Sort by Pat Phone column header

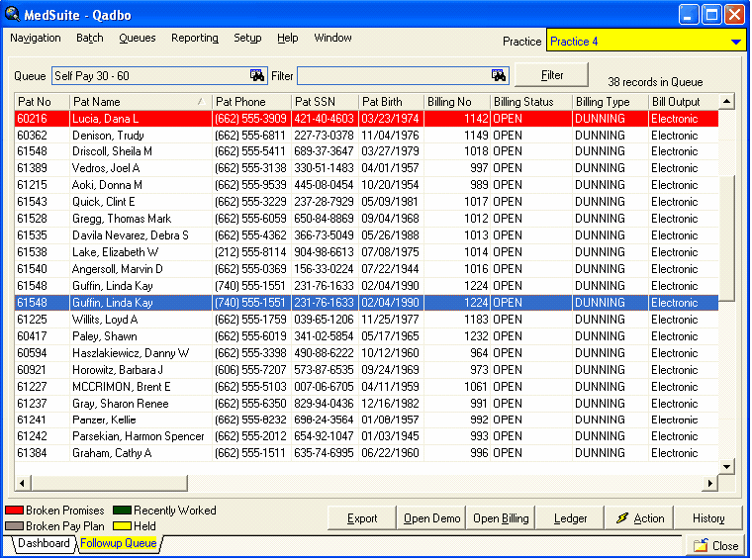tap(251, 102)
